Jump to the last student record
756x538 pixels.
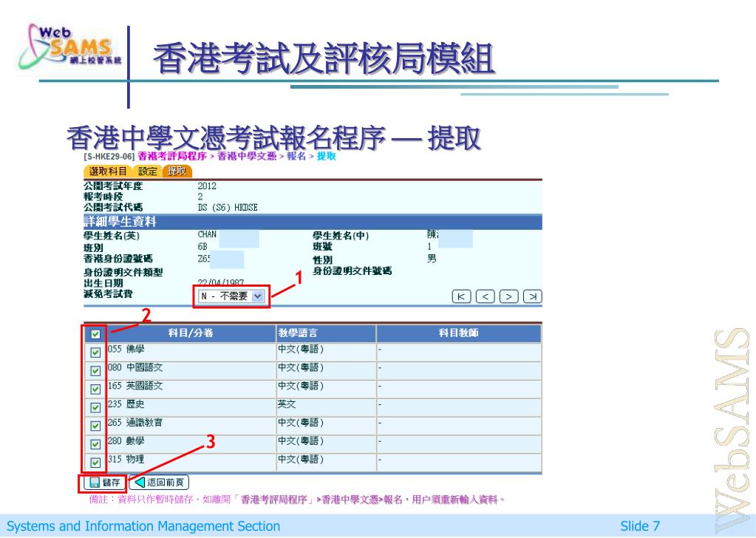click(x=533, y=296)
